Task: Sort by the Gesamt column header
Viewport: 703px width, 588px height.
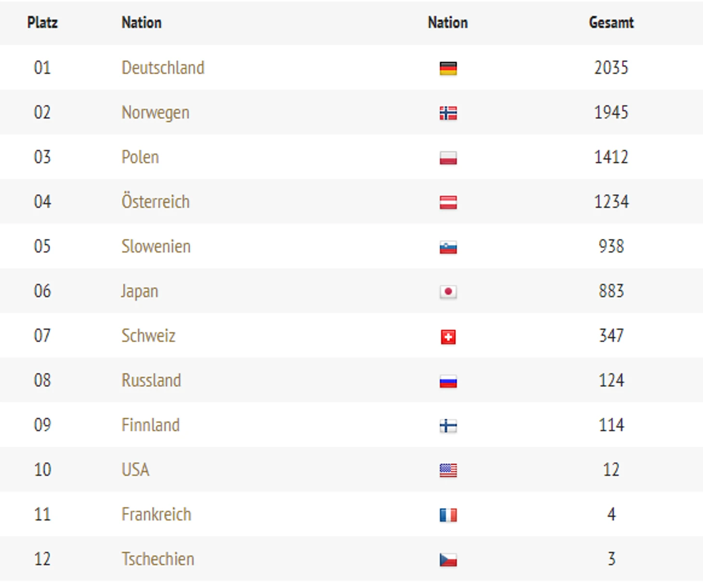Action: click(x=611, y=23)
